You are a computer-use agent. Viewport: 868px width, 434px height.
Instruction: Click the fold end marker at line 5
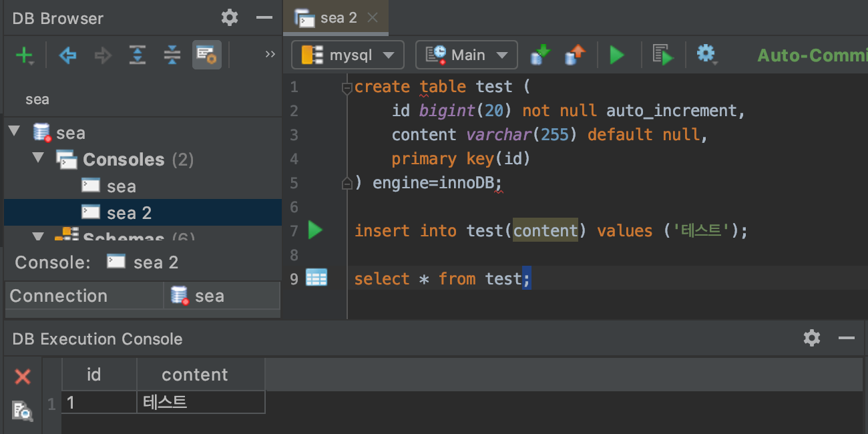point(347,183)
